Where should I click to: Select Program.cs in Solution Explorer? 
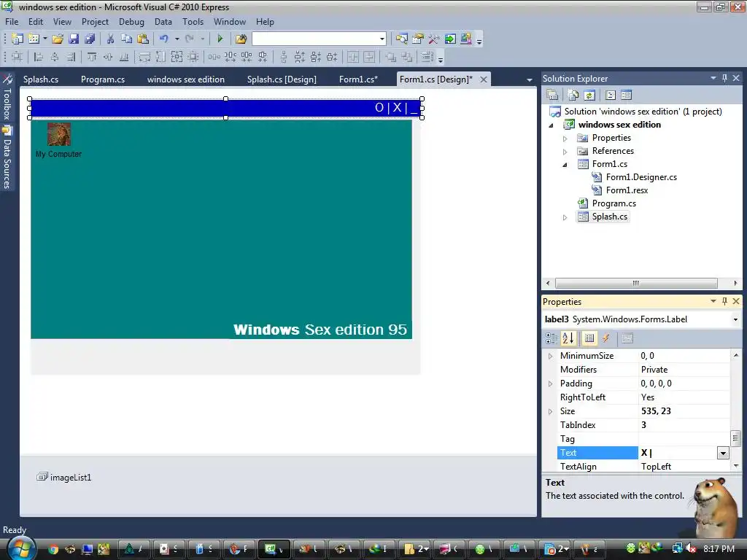click(614, 203)
